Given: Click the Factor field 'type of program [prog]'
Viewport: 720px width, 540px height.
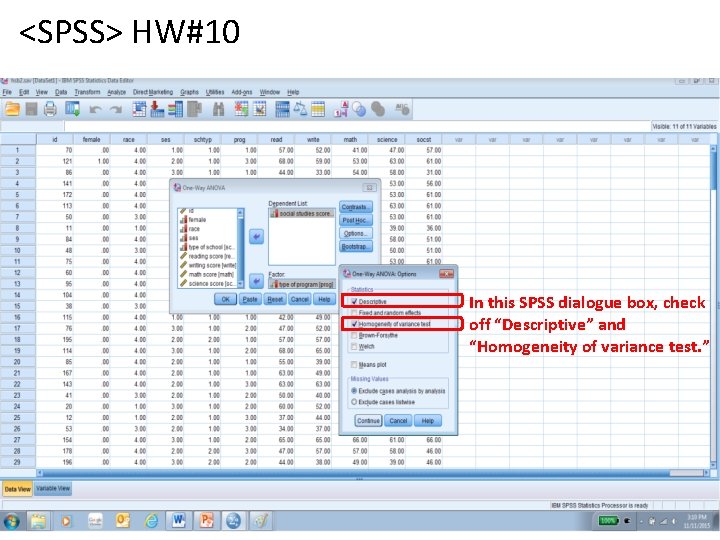Looking at the screenshot, I should tap(302, 284).
